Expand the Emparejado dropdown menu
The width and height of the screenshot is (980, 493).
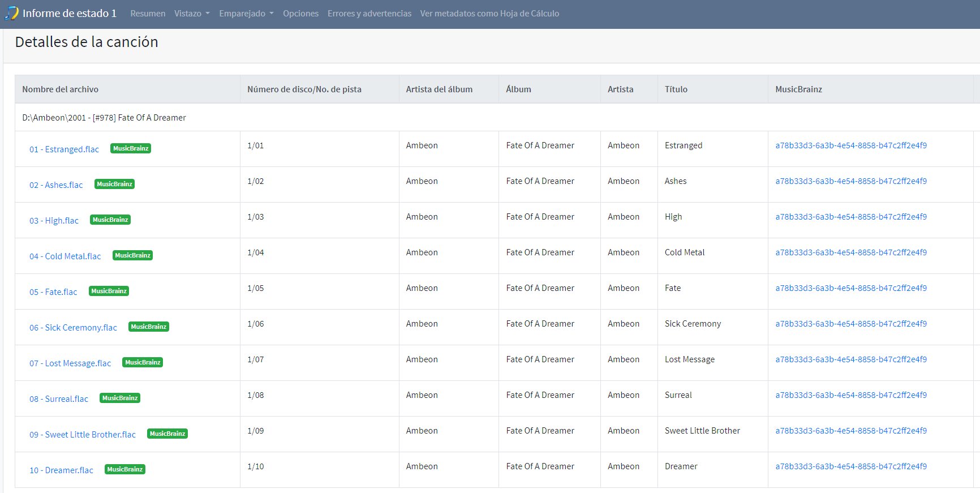pyautogui.click(x=246, y=13)
